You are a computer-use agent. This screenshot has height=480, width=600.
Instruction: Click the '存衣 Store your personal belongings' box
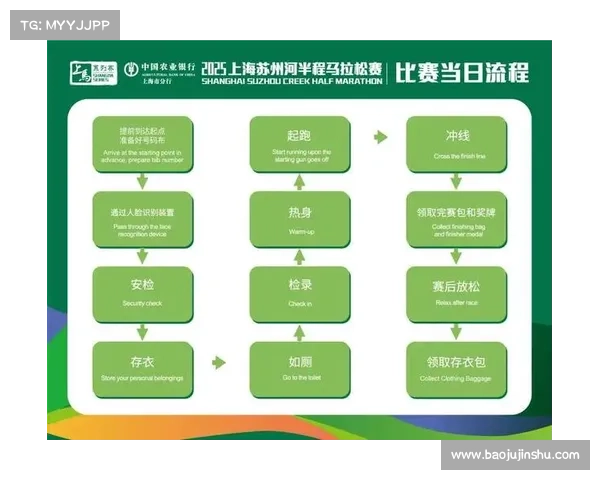coord(143,370)
